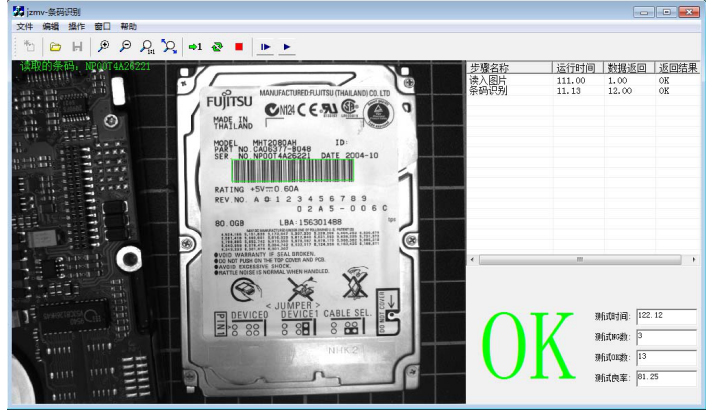Click the 读取的条码 result text overlay
714x411 pixels.
[85, 66]
